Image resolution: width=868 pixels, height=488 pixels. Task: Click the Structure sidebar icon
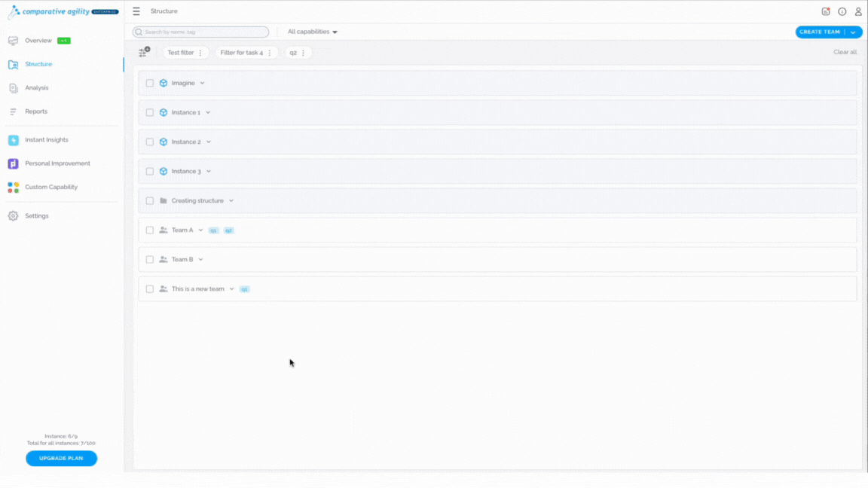click(14, 64)
